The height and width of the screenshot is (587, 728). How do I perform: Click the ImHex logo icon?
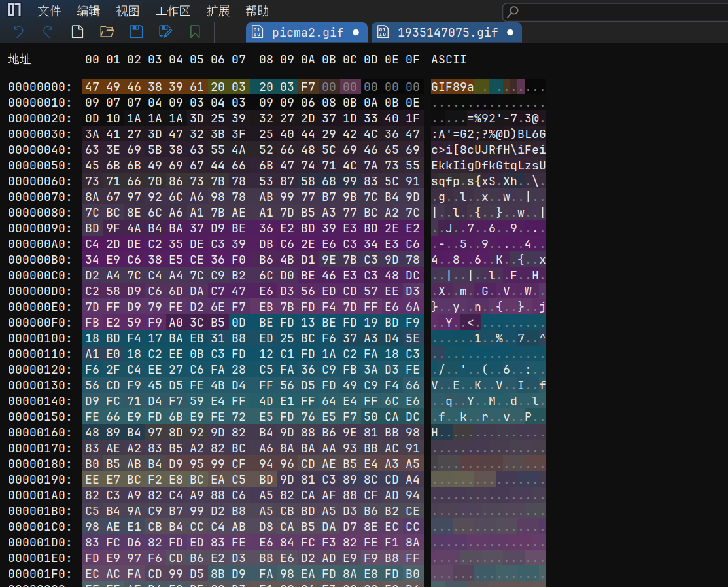(x=14, y=10)
